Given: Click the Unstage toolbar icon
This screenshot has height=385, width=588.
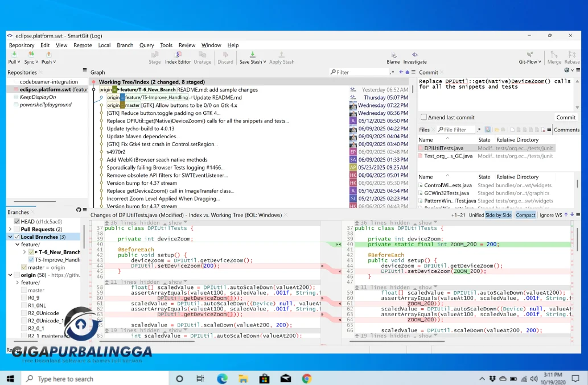Looking at the screenshot, I should coord(203,55).
